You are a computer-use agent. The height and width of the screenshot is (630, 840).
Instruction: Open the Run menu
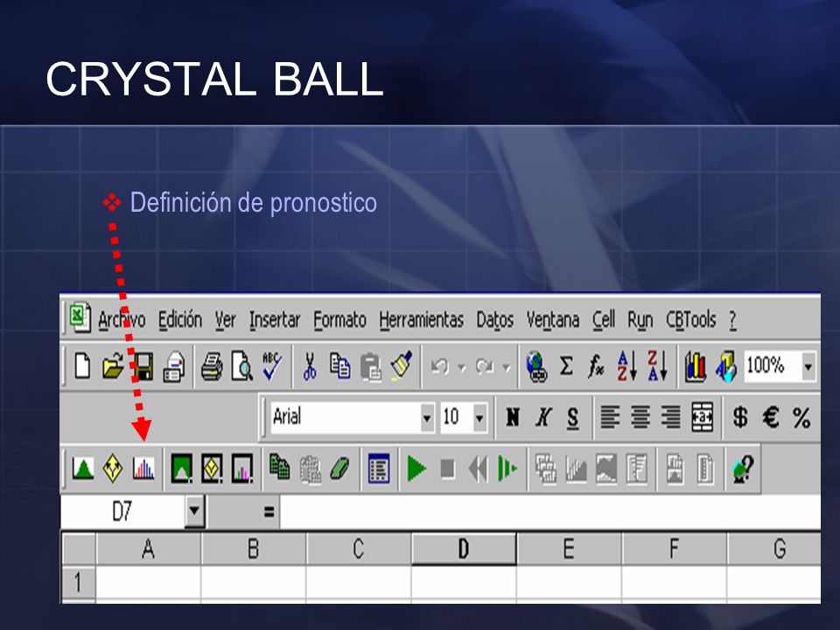tap(640, 320)
